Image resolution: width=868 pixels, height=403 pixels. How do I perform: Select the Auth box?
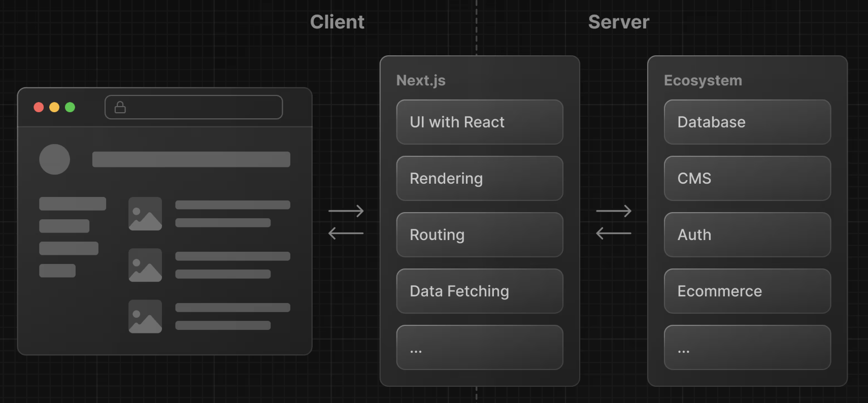[x=747, y=234]
